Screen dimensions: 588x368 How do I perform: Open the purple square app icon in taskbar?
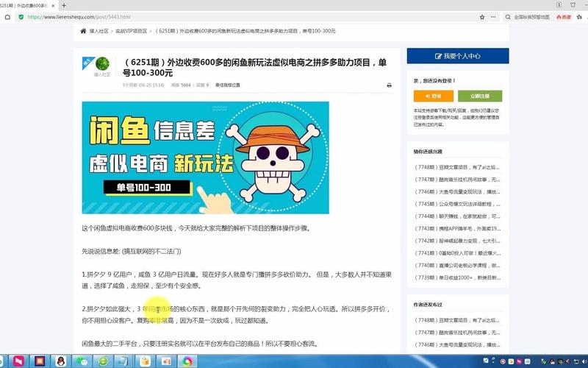pos(40,361)
